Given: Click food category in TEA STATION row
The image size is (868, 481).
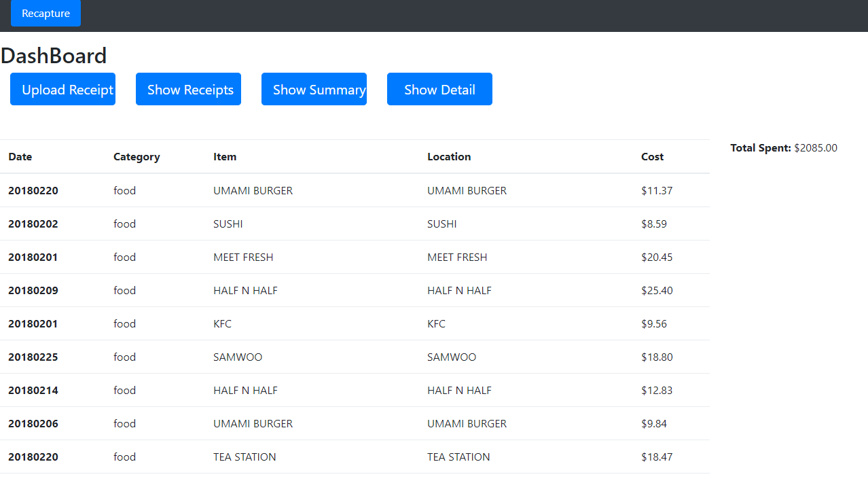Looking at the screenshot, I should pos(124,457).
